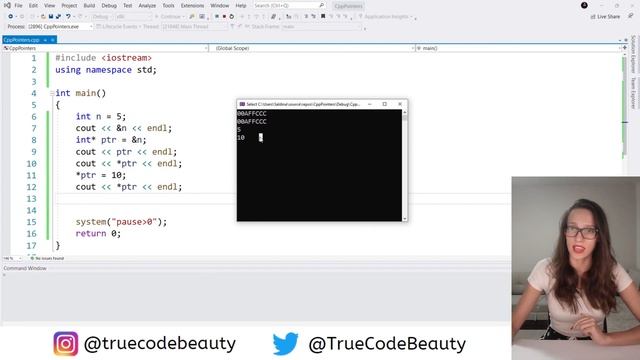Click the Open File toolbar icon
Viewport: 640px width, 360px height.
tap(43, 16)
